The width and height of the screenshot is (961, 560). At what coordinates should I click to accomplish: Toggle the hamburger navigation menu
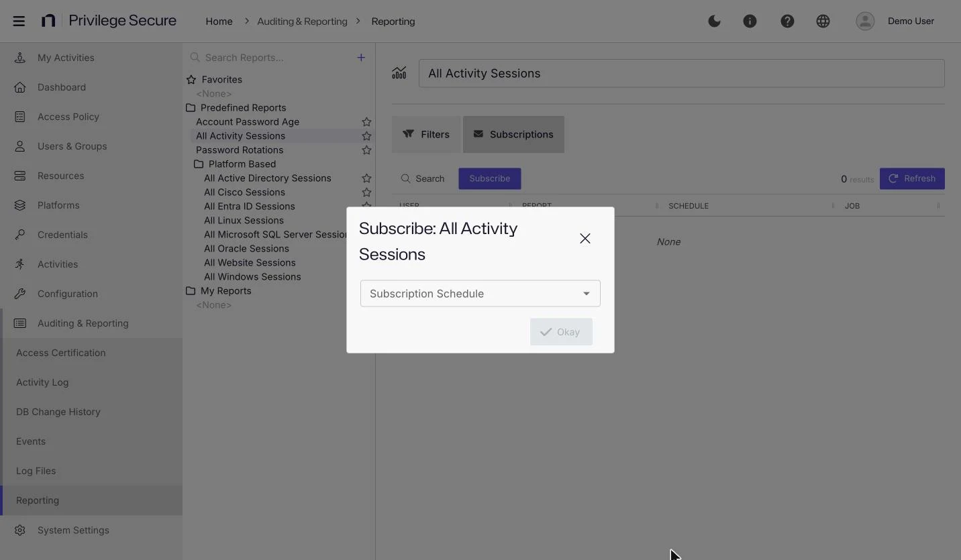19,21
